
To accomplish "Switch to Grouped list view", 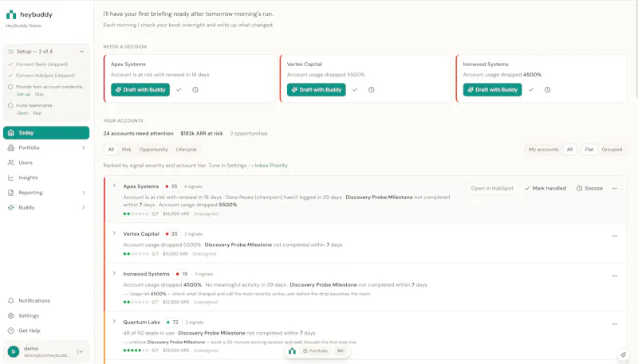I will click(612, 150).
